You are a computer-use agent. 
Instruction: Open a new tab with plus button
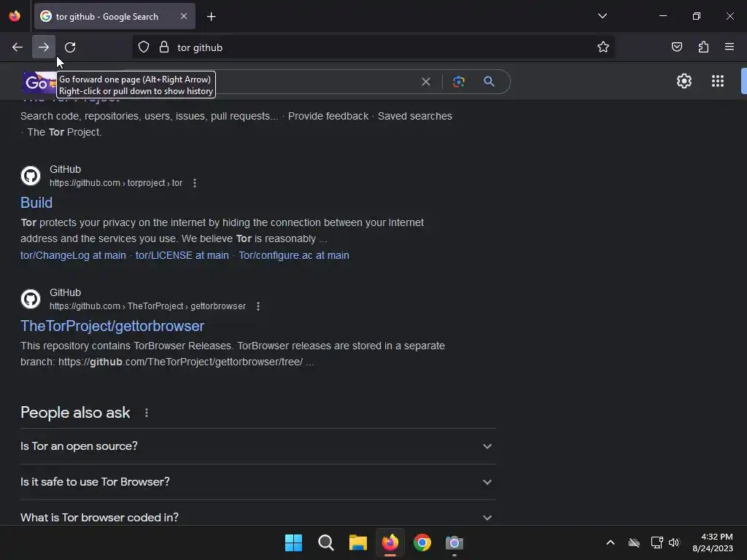coord(211,17)
